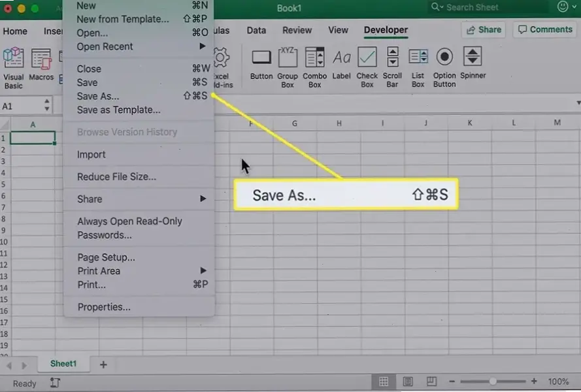The image size is (581, 392).
Task: Click the A1 Name Box field
Action: tap(22, 106)
